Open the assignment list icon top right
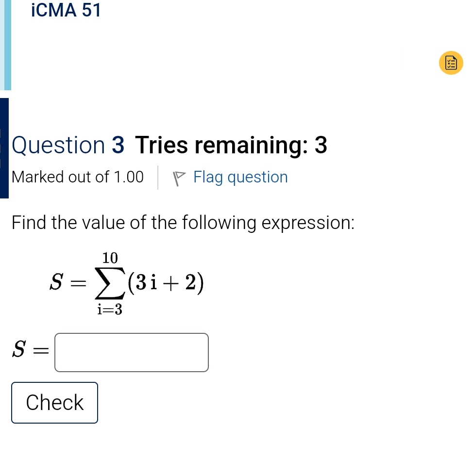The height and width of the screenshot is (476, 473). (x=450, y=63)
